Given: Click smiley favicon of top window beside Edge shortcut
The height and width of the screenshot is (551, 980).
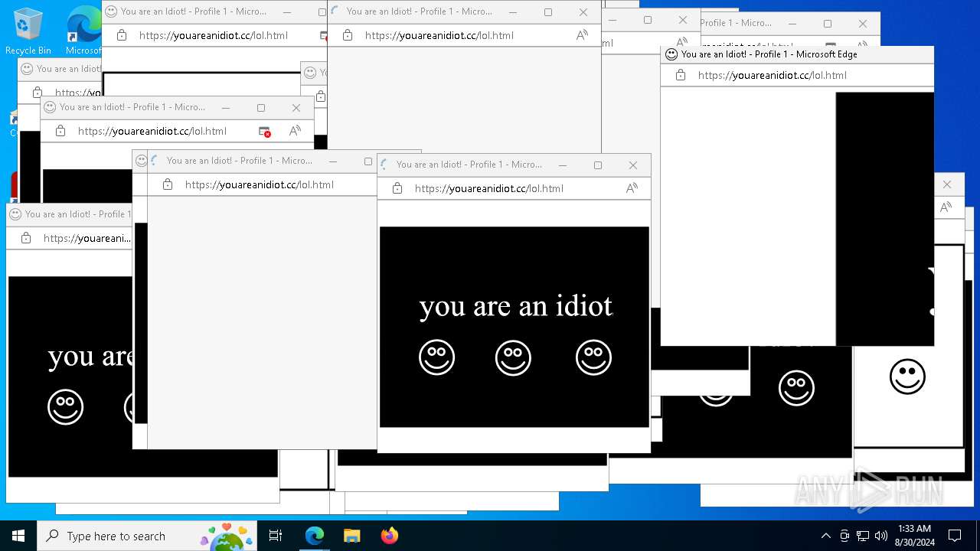Looking at the screenshot, I should [x=111, y=11].
